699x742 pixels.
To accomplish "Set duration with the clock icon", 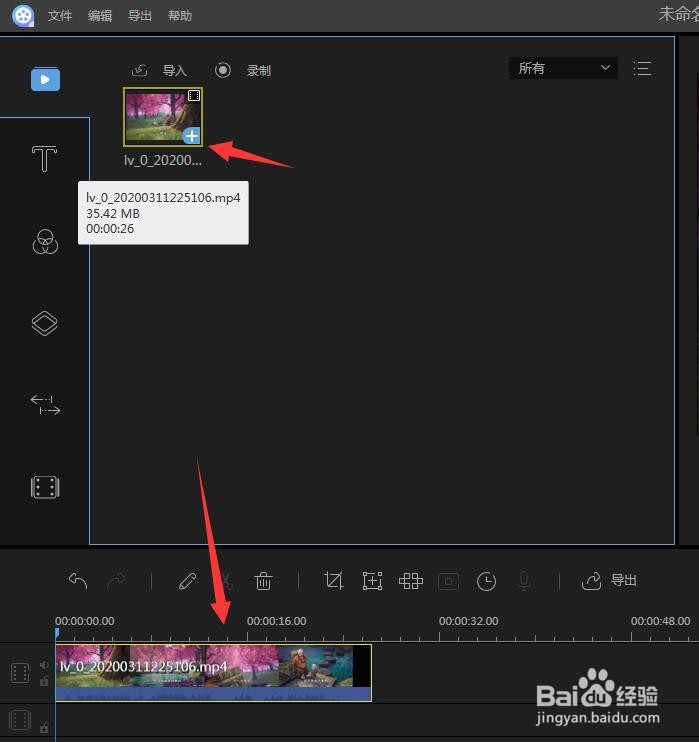I will (487, 581).
